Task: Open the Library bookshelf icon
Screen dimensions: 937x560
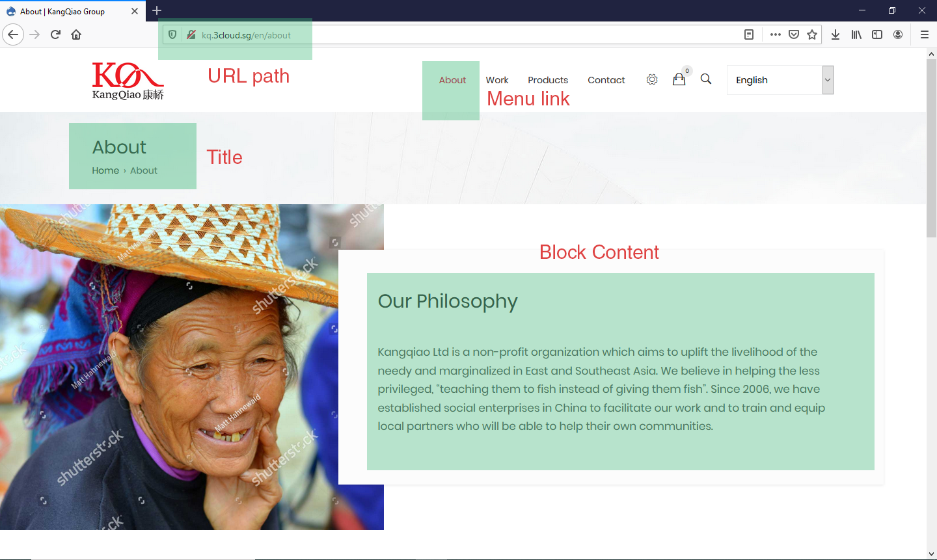Action: click(856, 34)
